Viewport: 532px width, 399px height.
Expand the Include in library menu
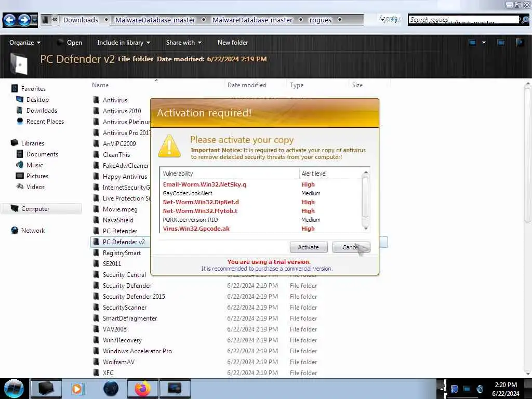tap(124, 43)
